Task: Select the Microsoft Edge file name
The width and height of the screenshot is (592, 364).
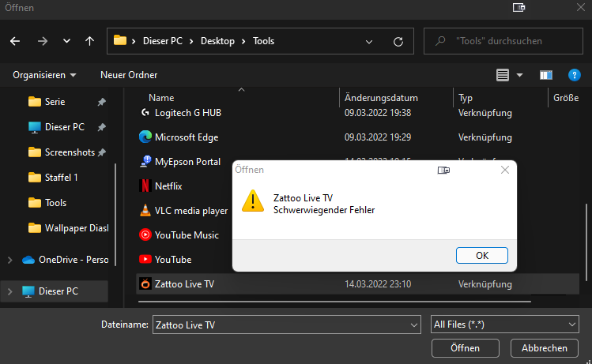Action: click(187, 137)
